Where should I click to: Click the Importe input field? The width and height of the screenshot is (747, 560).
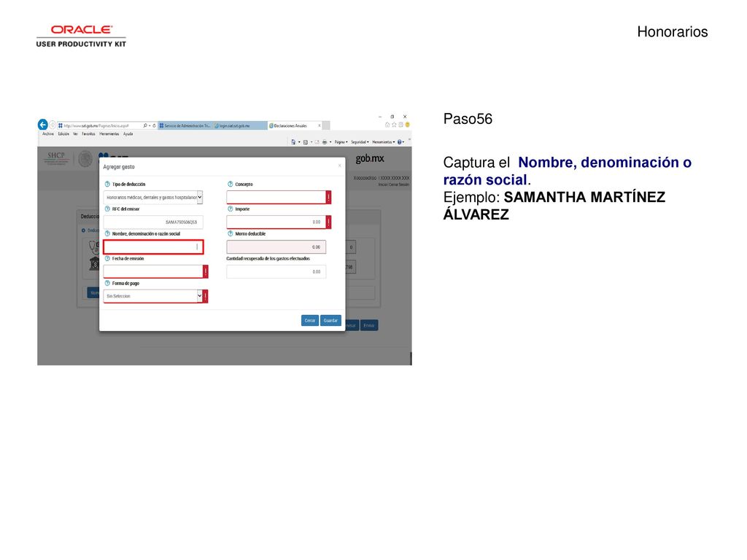[x=276, y=222]
